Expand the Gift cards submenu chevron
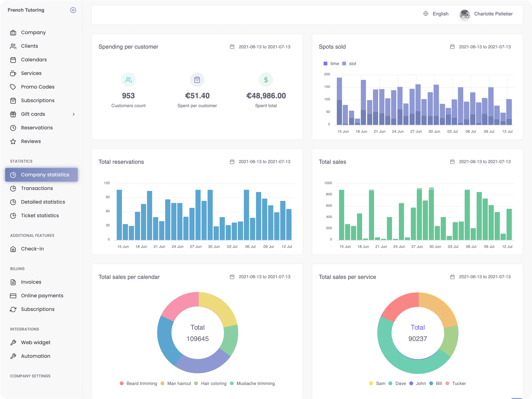532x399 pixels. point(74,114)
